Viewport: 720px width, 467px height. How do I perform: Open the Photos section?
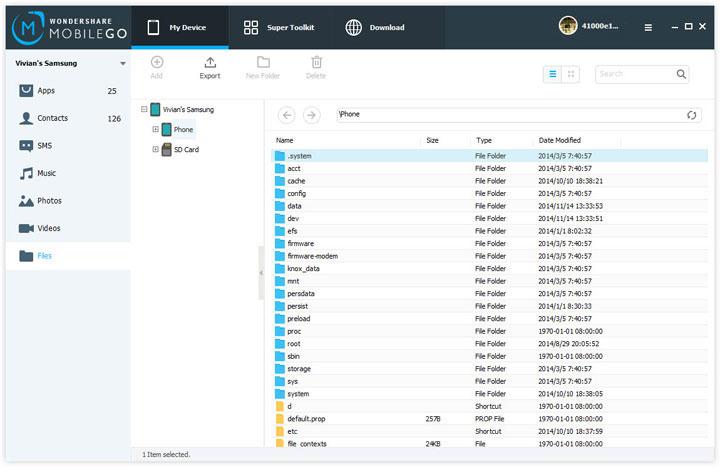pos(68,201)
